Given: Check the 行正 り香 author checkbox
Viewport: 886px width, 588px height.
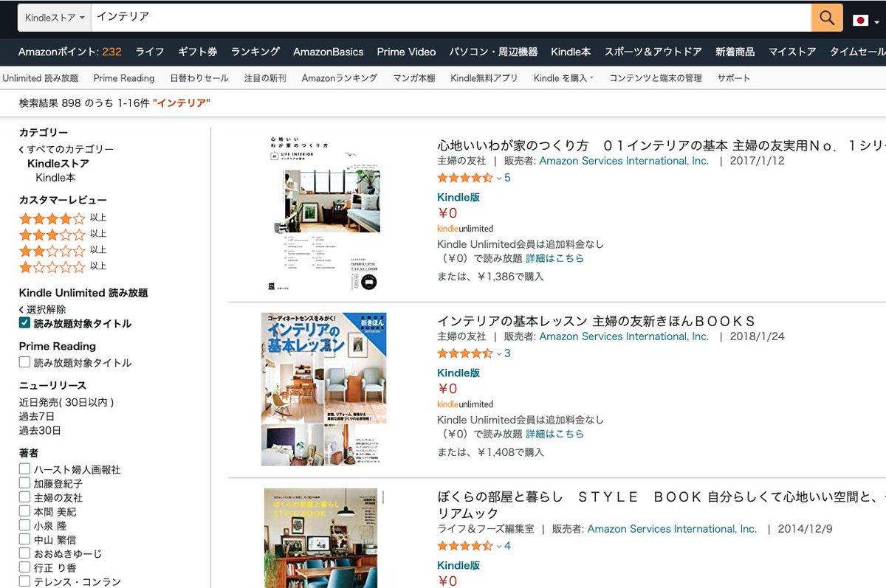Looking at the screenshot, I should point(24,567).
